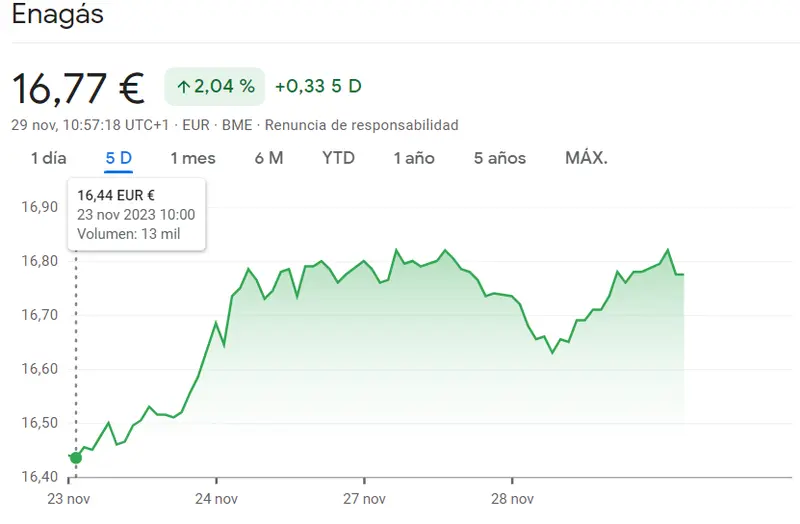This screenshot has height=524, width=800.
Task: Click the 16,77 € current price
Action: click(78, 88)
